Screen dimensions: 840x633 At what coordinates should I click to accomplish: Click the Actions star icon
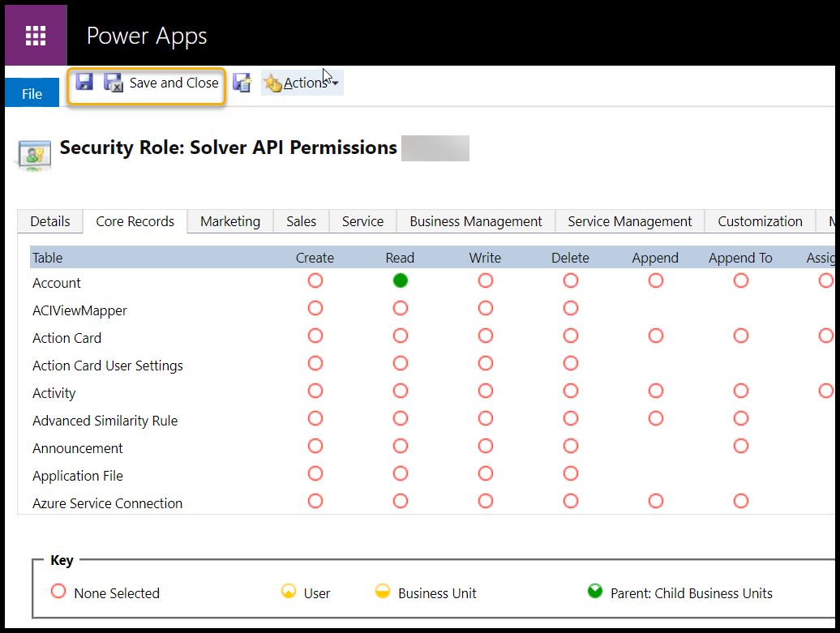pyautogui.click(x=272, y=83)
